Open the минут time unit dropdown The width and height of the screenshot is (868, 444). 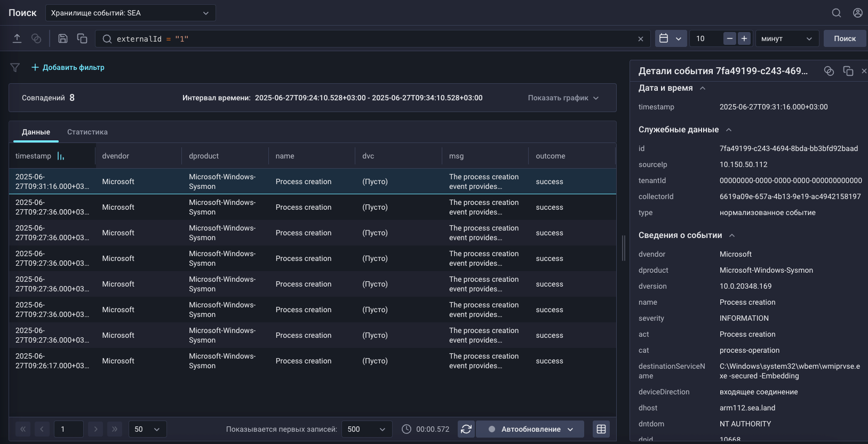point(787,38)
